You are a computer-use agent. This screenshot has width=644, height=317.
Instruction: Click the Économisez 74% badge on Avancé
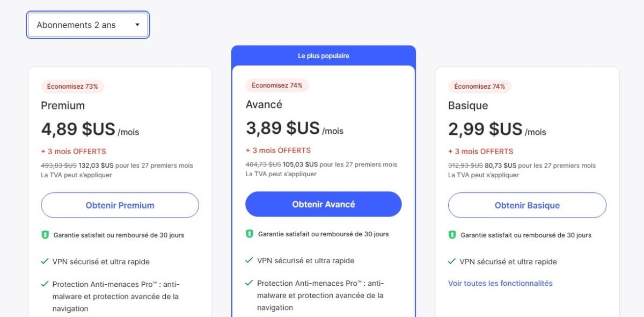point(277,85)
